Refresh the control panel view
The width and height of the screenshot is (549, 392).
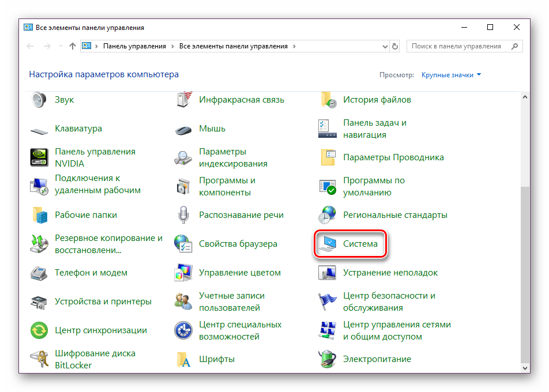click(395, 46)
